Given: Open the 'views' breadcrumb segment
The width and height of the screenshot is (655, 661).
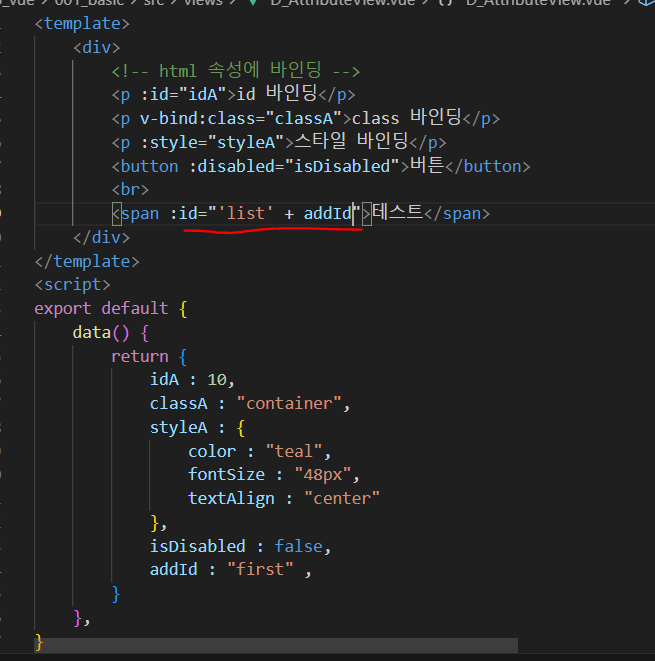Looking at the screenshot, I should click(x=203, y=3).
